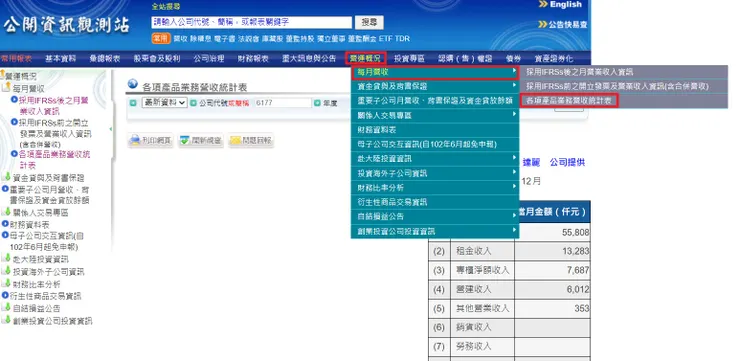Switch to English version link
The width and height of the screenshot is (740, 361).
(x=566, y=4)
